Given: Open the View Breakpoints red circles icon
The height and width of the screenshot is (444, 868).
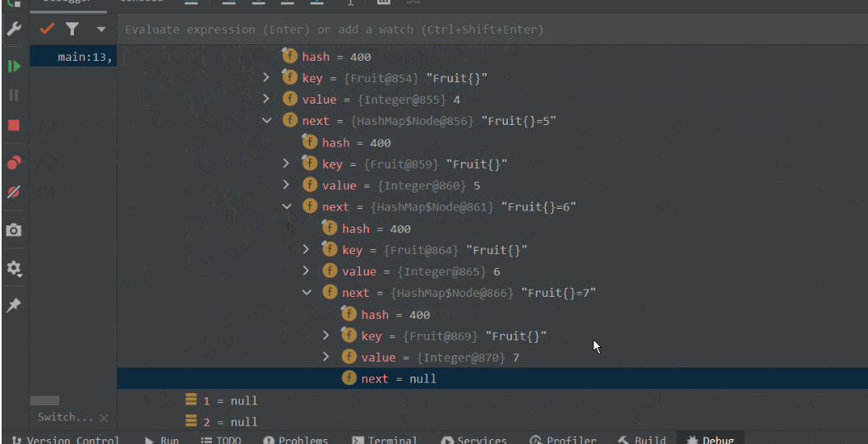Looking at the screenshot, I should 14,163.
